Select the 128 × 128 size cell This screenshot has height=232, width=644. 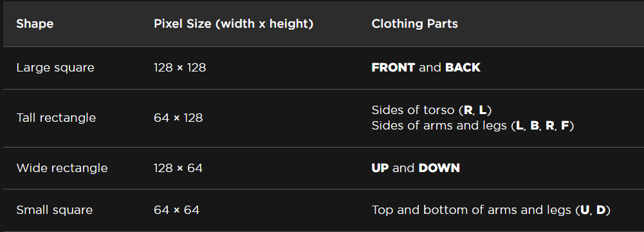[x=179, y=68]
